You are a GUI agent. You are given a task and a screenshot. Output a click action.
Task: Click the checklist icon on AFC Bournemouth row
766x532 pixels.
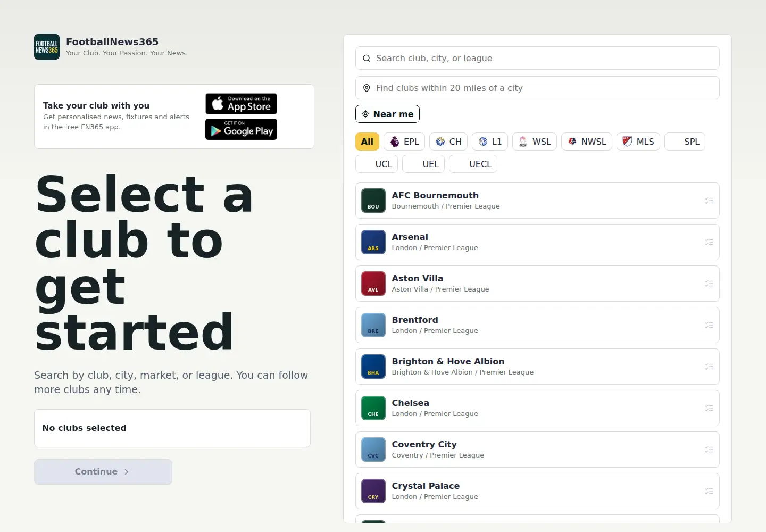pyautogui.click(x=709, y=201)
